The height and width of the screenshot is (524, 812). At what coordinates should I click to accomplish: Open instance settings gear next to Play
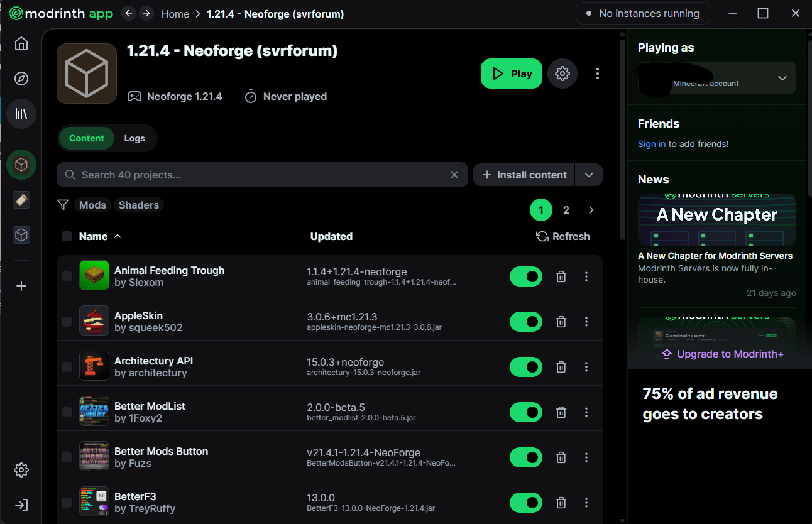562,74
